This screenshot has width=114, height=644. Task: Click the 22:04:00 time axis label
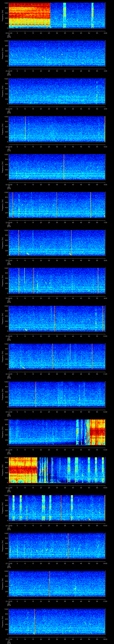click(9, 147)
